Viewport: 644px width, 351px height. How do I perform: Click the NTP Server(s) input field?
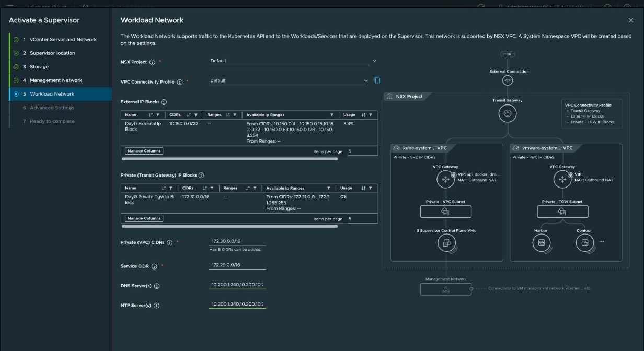coord(237,304)
